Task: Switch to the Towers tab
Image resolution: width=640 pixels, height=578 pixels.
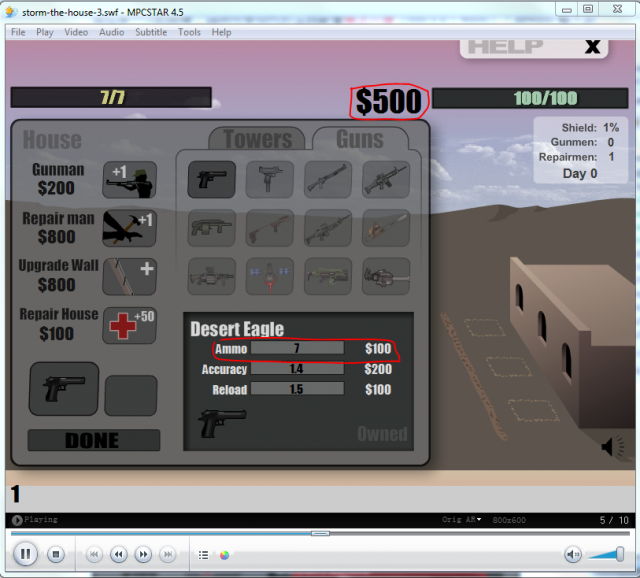Action: pos(258,139)
